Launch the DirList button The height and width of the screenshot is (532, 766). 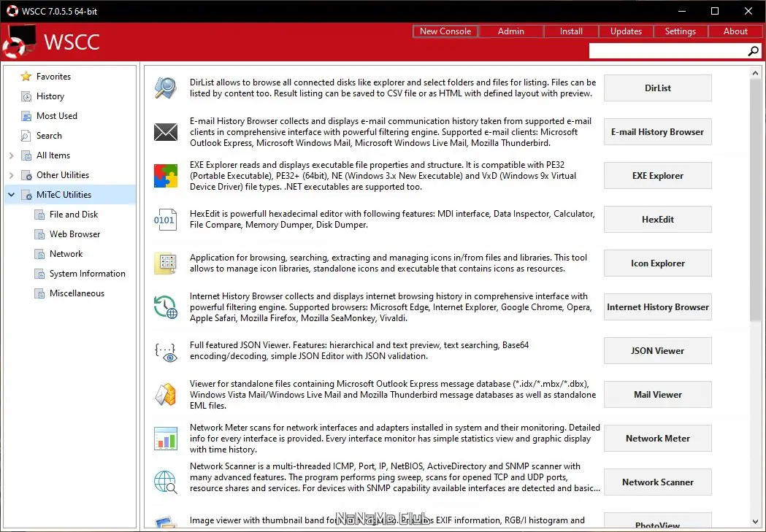pos(657,88)
